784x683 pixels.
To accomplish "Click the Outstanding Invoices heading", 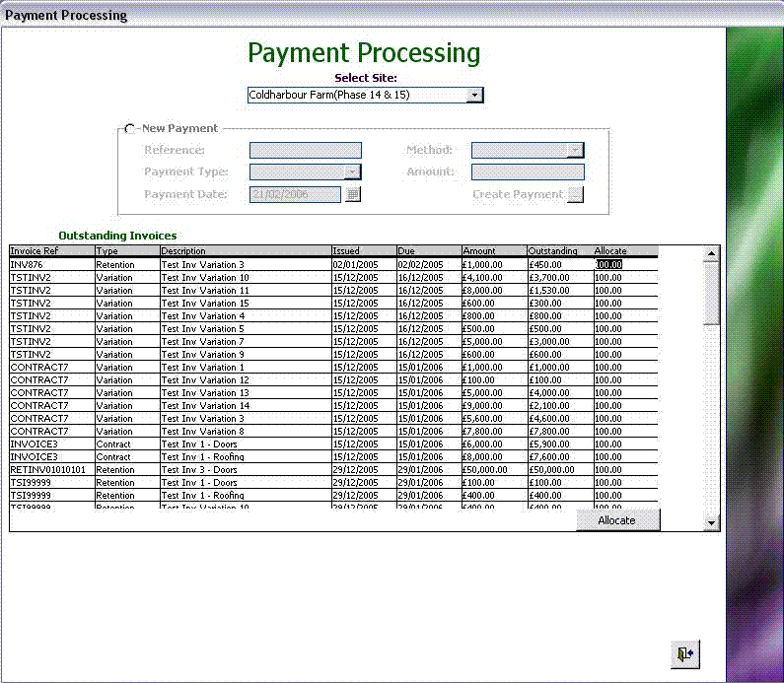I will pos(117,236).
